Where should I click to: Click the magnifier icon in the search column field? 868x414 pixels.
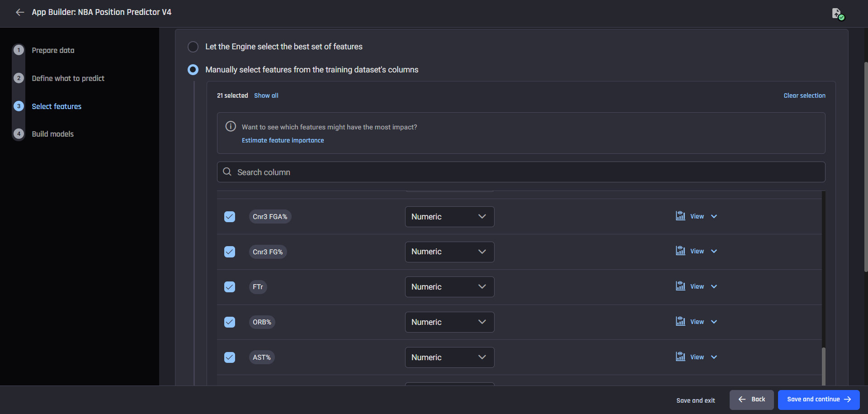(x=227, y=172)
